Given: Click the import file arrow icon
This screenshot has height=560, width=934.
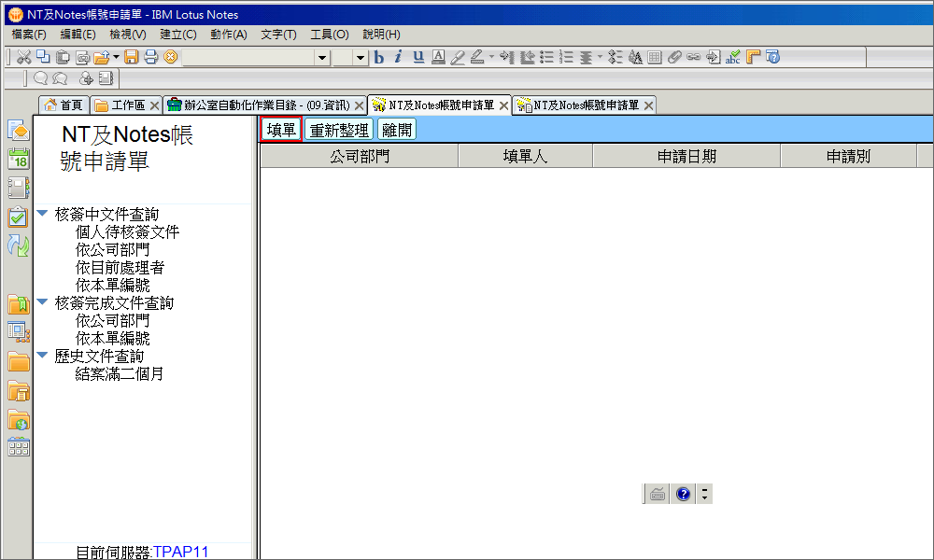Looking at the screenshot, I should pyautogui.click(x=713, y=57).
